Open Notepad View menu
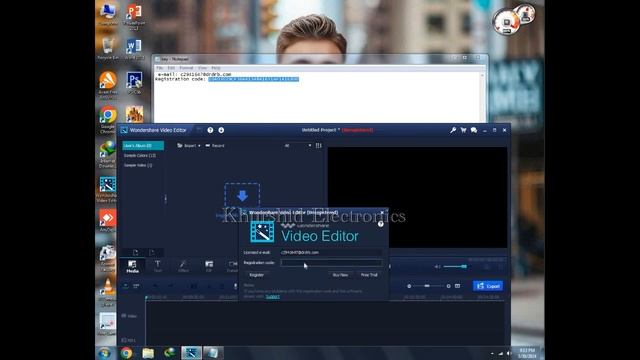The height and width of the screenshot is (360, 640). [202, 68]
